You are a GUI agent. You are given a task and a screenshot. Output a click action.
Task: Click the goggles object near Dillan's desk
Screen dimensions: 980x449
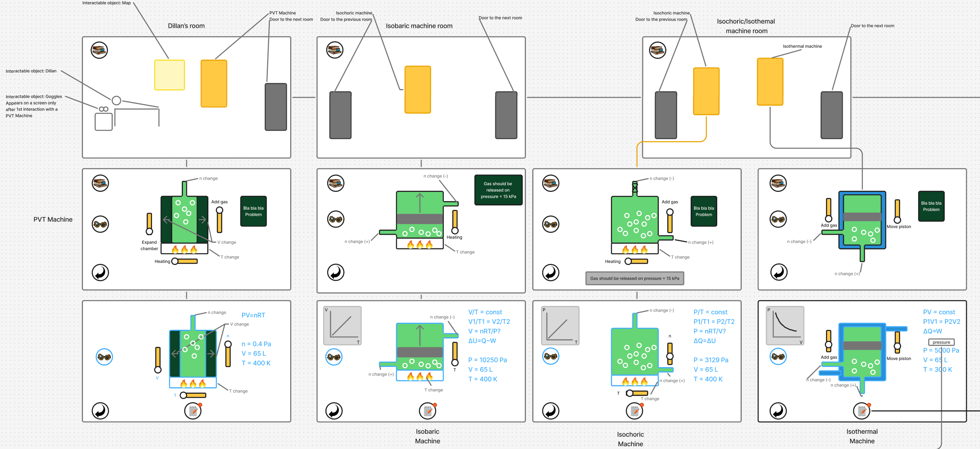[x=104, y=109]
